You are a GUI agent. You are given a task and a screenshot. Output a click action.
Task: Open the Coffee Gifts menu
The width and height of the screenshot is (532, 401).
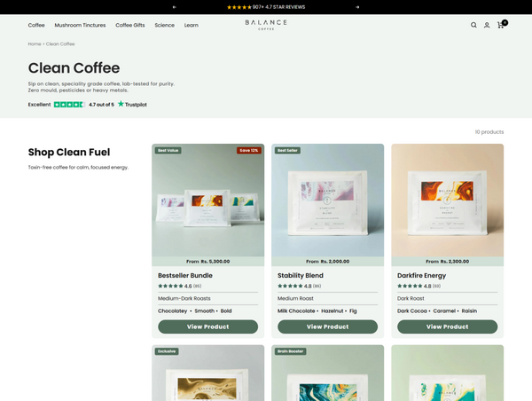coord(130,25)
